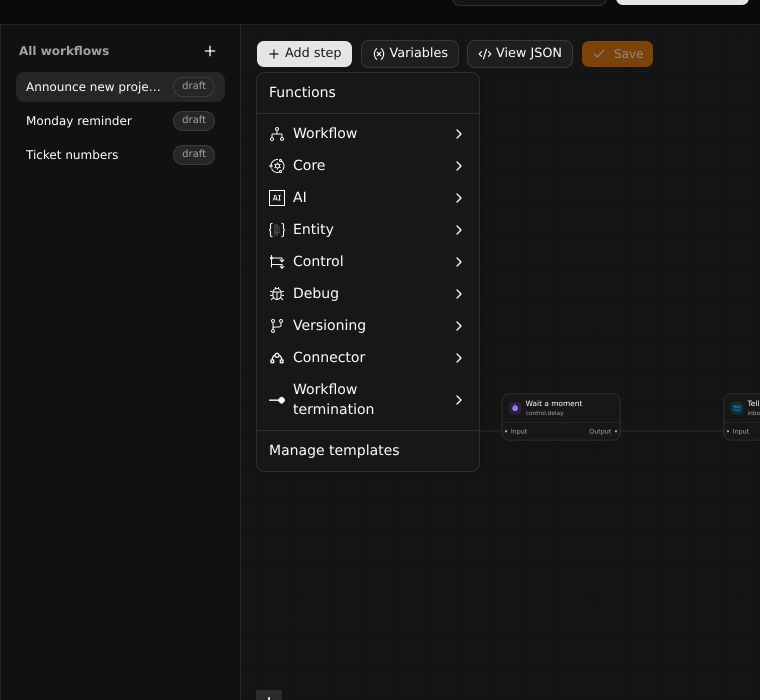Click the Workflow termination endpoint icon

point(277,399)
